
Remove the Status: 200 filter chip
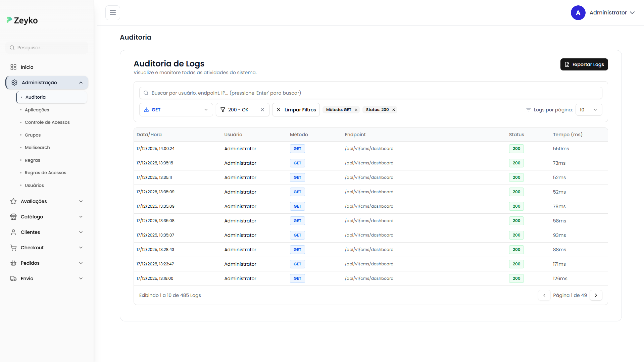click(x=394, y=110)
